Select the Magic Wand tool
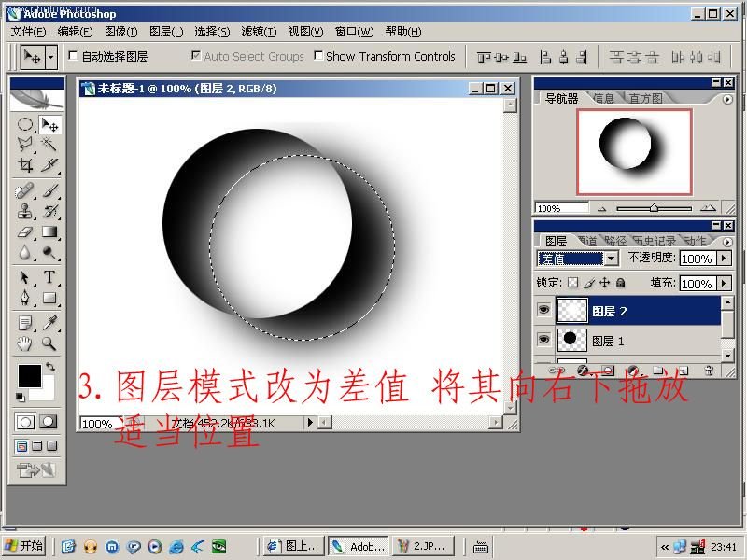 (49, 144)
